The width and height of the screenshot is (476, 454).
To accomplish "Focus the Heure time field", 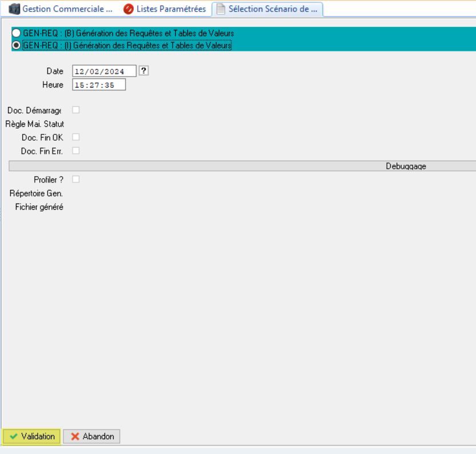I will [x=98, y=85].
